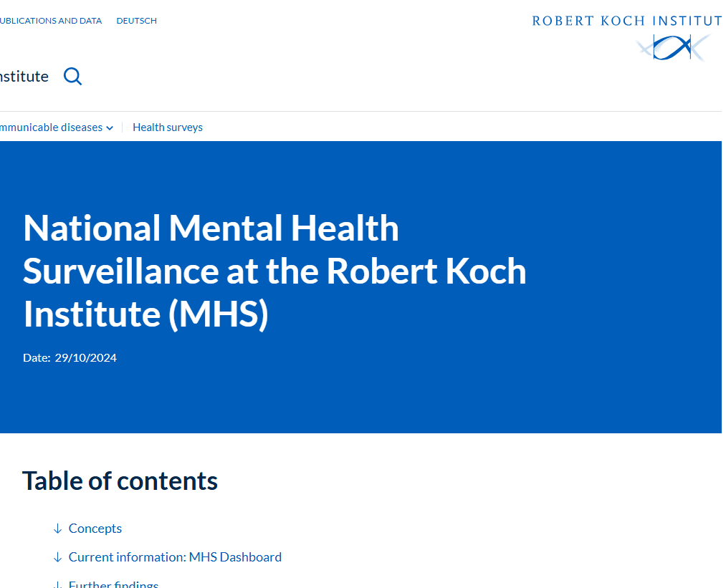Click the Robert Koch Institut fish logo
The width and height of the screenshot is (726, 588).
pyautogui.click(x=674, y=47)
